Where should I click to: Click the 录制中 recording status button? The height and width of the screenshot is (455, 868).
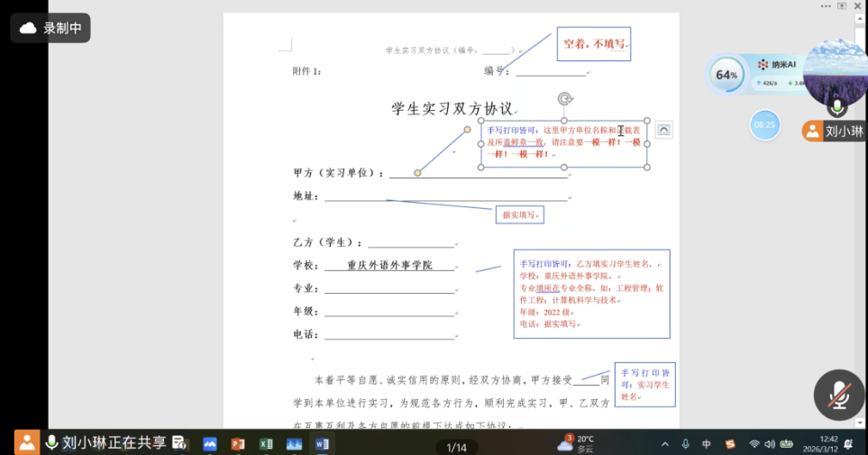pyautogui.click(x=50, y=28)
